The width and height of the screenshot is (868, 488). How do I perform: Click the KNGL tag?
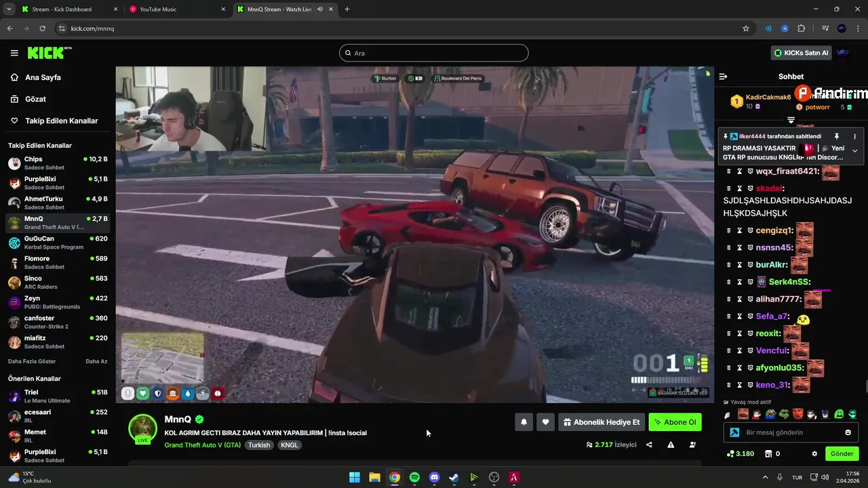[x=290, y=445]
